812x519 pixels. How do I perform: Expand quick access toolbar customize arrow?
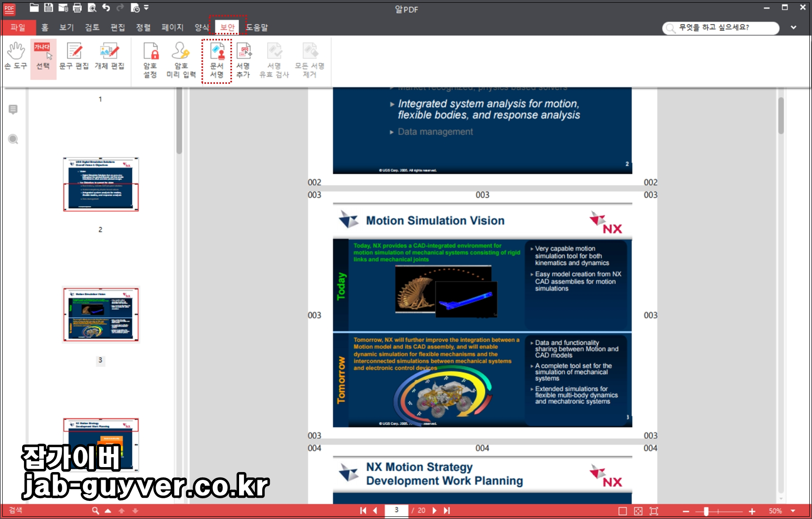coord(146,7)
